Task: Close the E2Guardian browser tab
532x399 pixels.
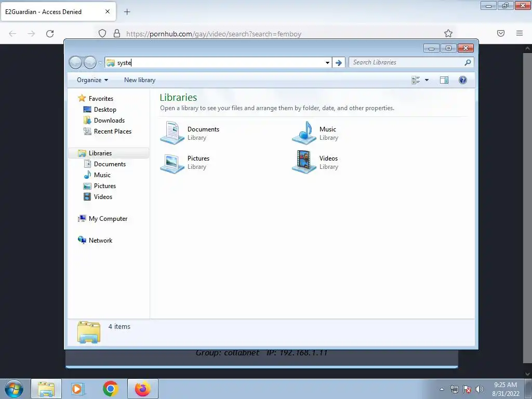Action: (x=108, y=11)
